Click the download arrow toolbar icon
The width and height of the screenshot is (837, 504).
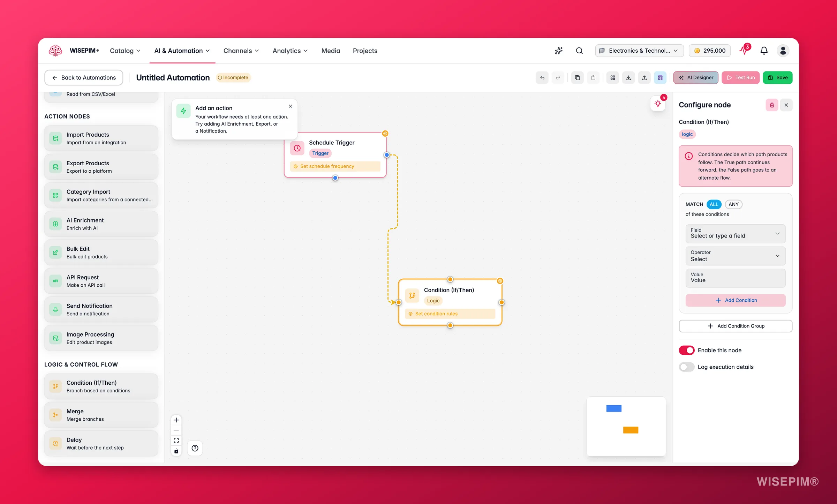628,78
